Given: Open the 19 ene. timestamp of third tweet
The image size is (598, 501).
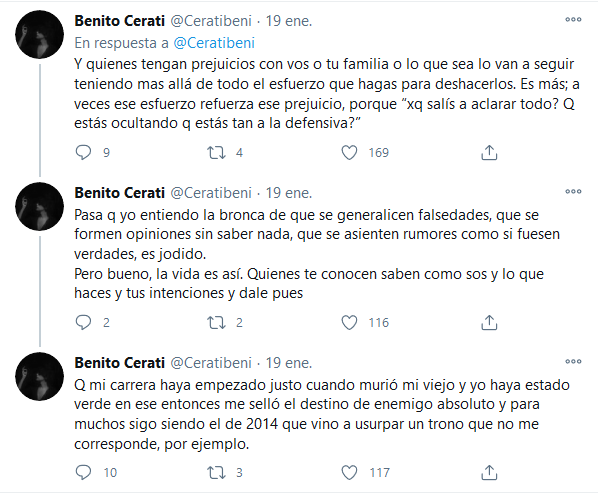Looking at the screenshot, I should pyautogui.click(x=289, y=363).
